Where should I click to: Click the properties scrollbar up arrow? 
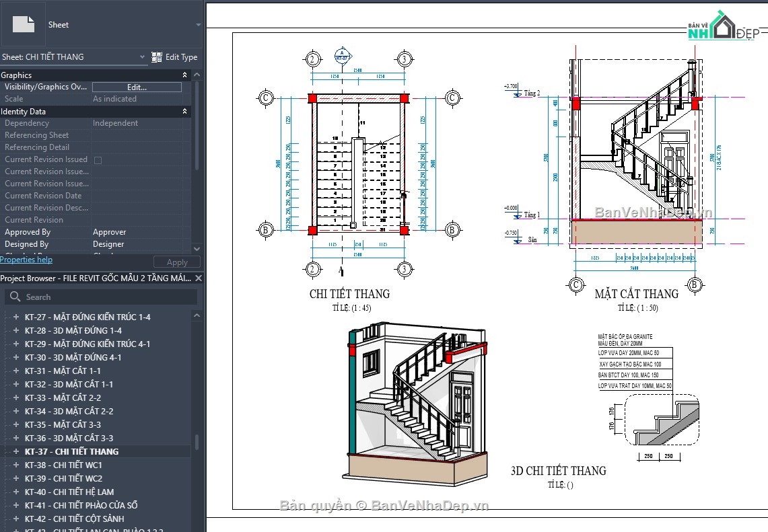coord(197,75)
